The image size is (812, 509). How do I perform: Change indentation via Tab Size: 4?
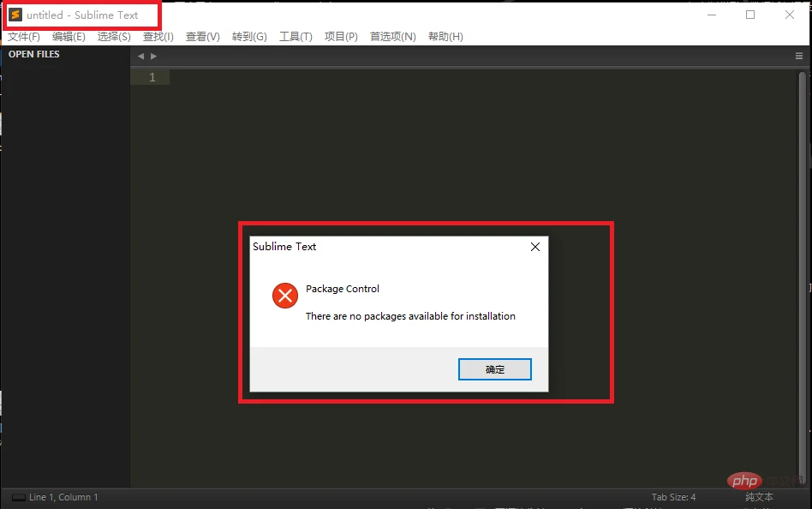tap(673, 497)
